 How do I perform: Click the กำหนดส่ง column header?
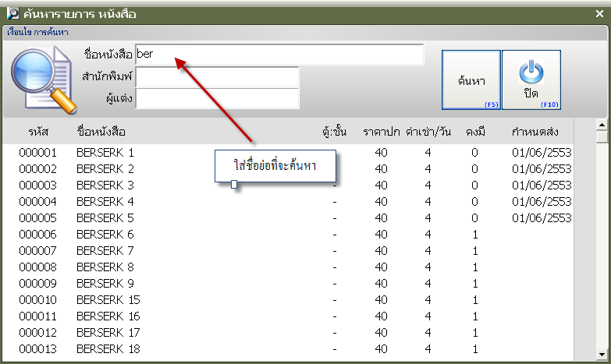[x=535, y=132]
